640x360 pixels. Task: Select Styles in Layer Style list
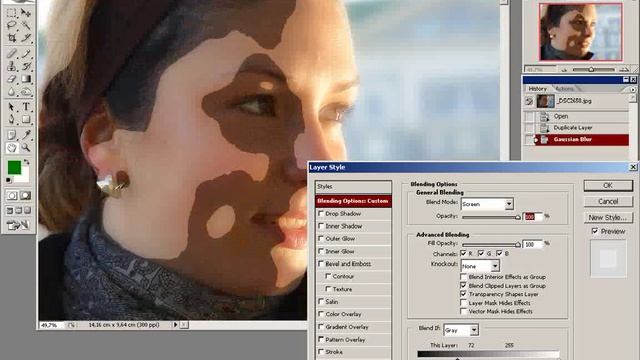click(x=353, y=187)
